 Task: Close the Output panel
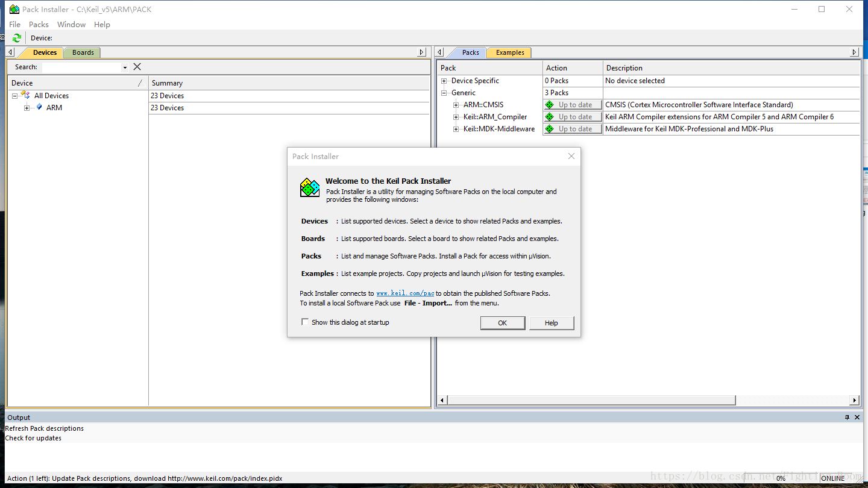pyautogui.click(x=858, y=417)
